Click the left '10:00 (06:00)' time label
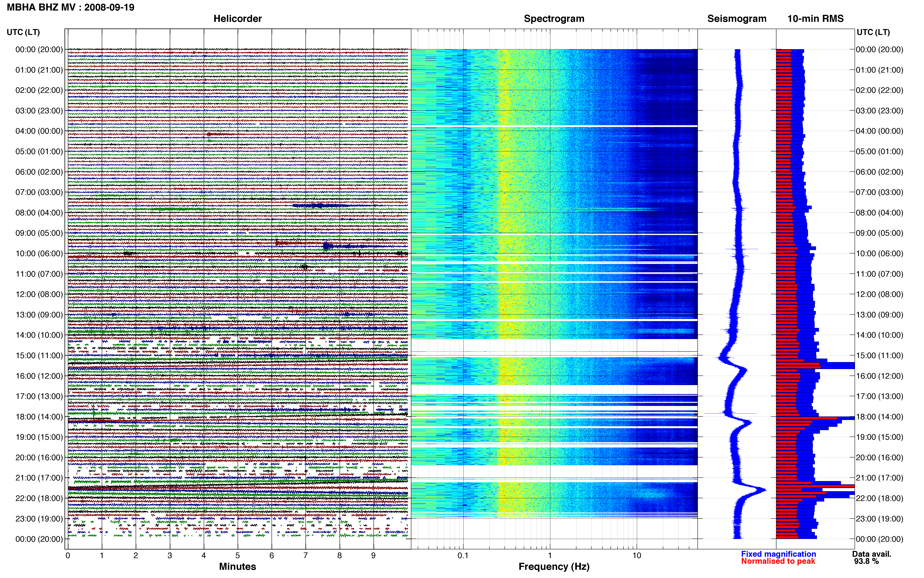Screen dimensions: 924x578 coord(39,253)
